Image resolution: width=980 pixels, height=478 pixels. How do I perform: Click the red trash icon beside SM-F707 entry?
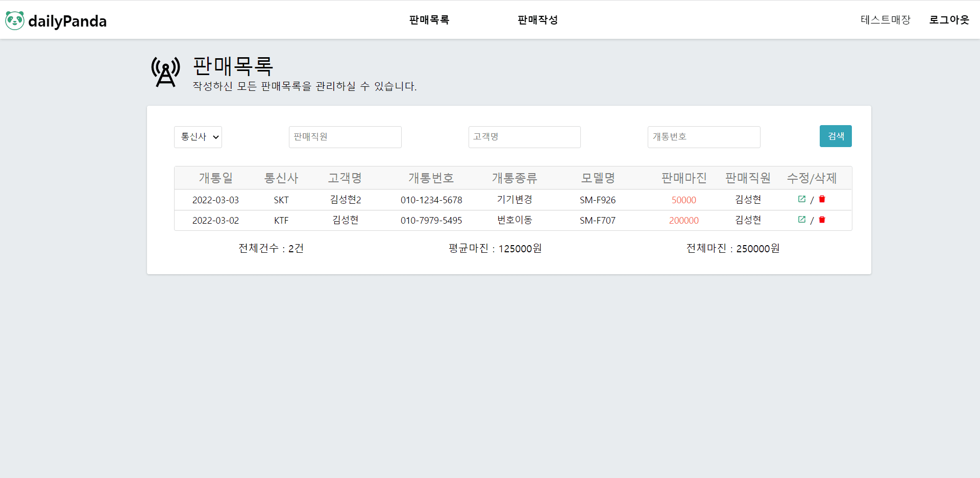[822, 220]
